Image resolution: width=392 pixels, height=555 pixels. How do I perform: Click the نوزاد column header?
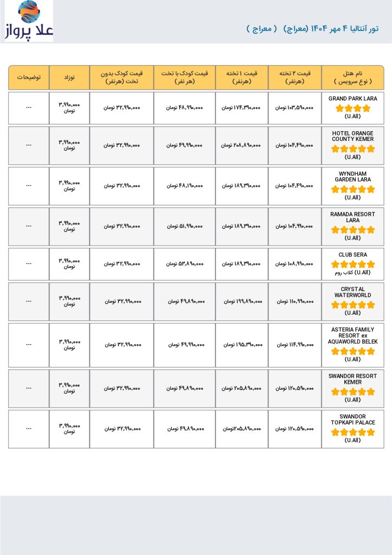(69, 77)
